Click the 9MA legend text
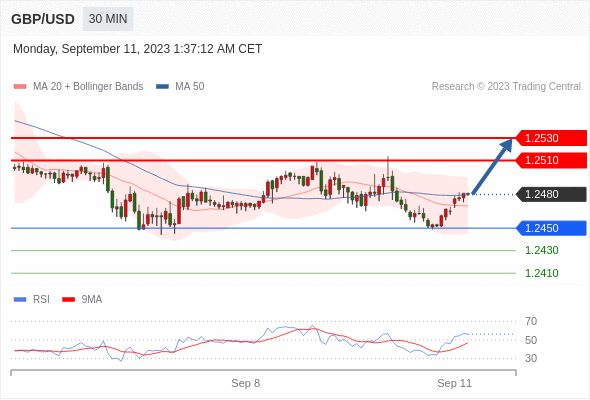This screenshot has height=400, width=590. tap(92, 300)
